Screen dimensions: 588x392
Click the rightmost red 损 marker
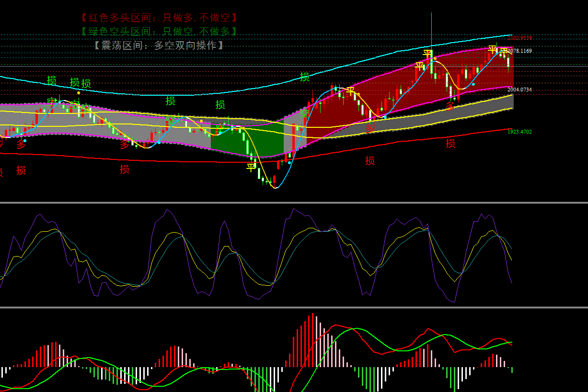click(450, 143)
